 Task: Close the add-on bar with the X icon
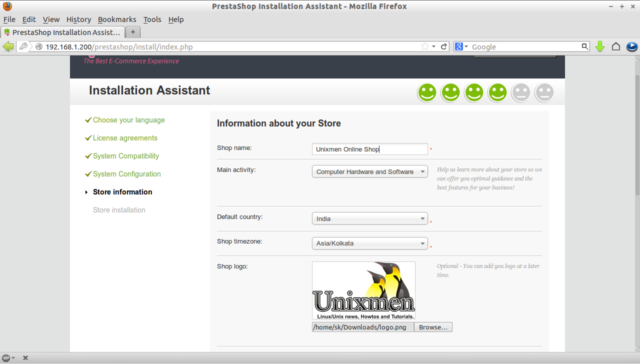coord(25,358)
